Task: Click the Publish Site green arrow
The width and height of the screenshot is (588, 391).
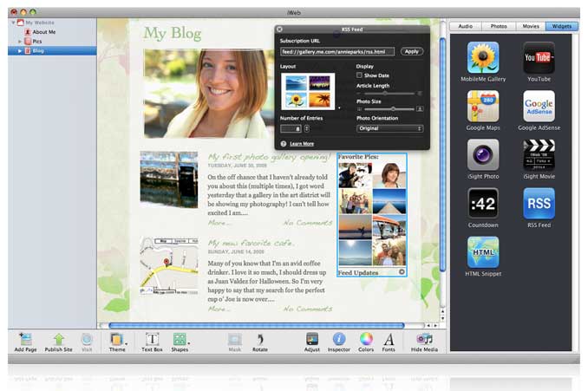Action: coord(59,339)
